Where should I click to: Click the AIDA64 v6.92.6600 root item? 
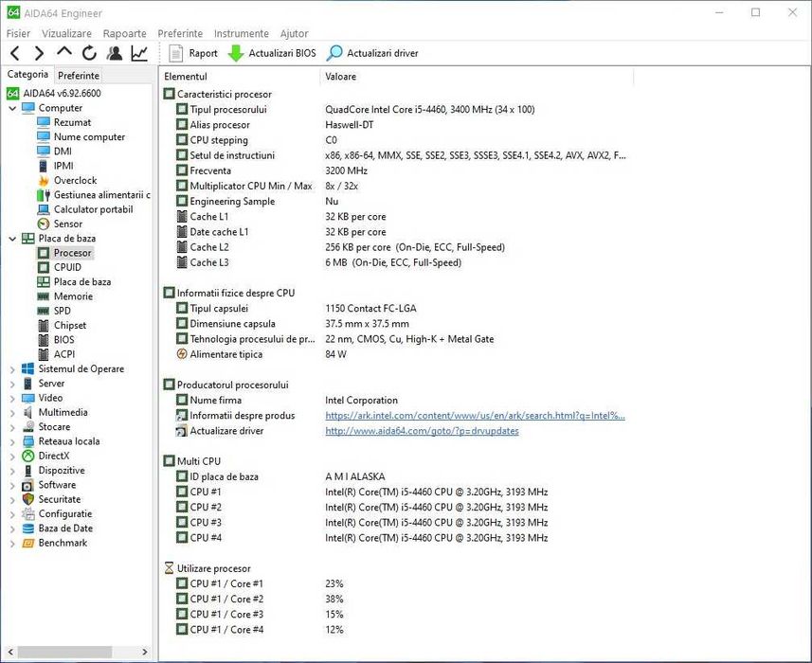click(54, 93)
